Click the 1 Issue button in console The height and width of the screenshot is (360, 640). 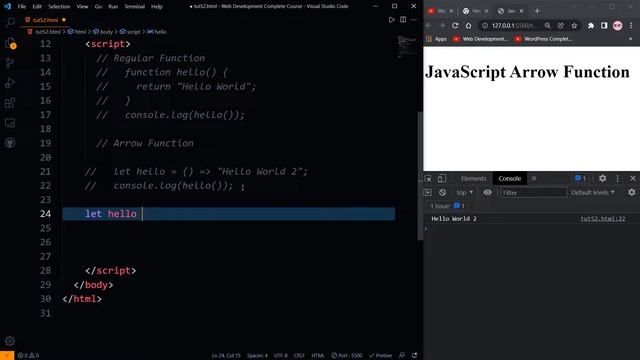(x=447, y=206)
